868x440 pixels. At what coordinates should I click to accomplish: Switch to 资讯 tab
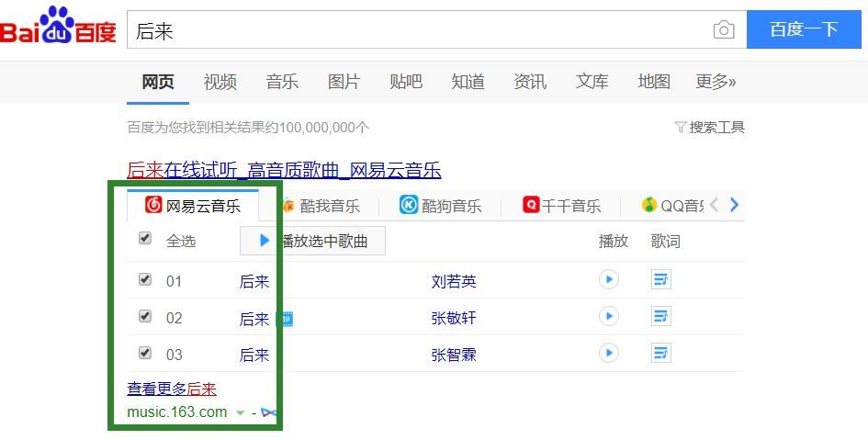530,82
